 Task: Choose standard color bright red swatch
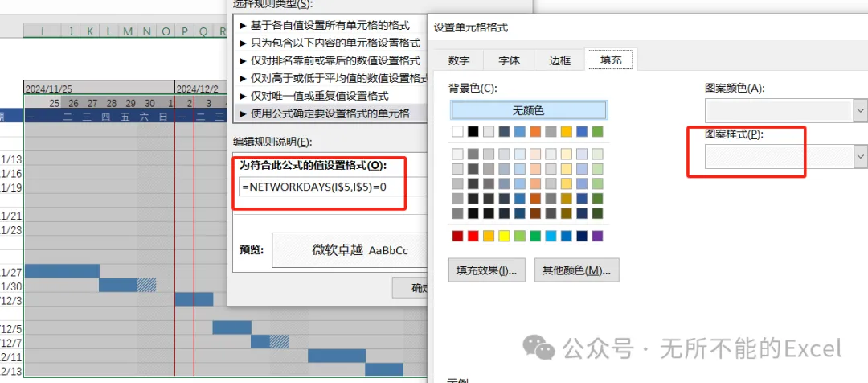click(x=473, y=236)
